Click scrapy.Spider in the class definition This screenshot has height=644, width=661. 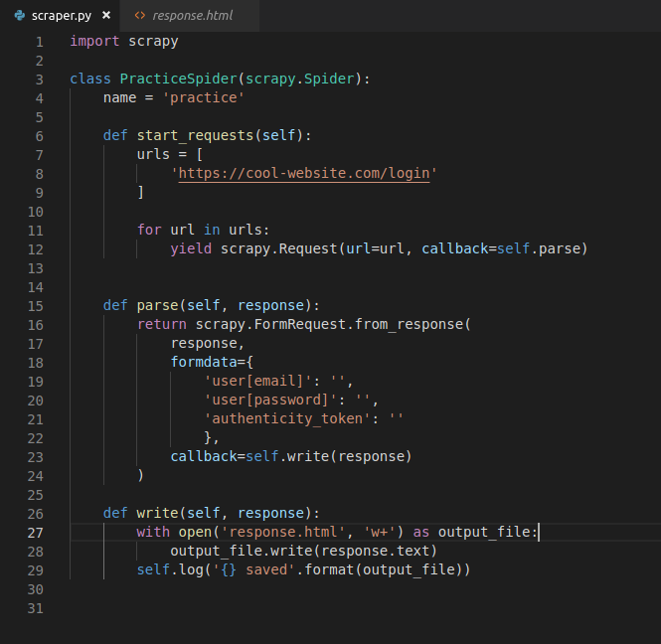click(300, 79)
